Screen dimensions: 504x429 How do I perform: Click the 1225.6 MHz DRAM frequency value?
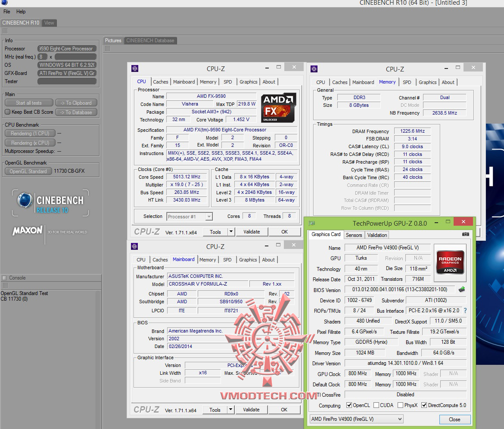click(412, 131)
